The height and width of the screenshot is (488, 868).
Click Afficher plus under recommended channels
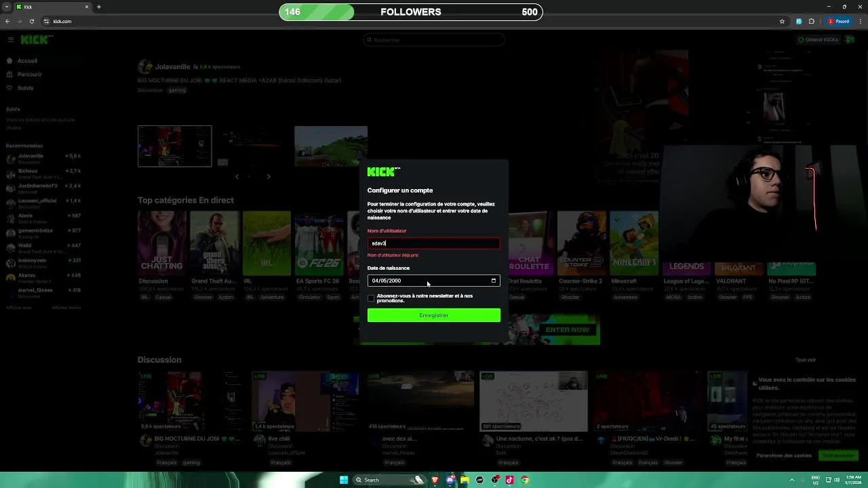tap(18, 308)
